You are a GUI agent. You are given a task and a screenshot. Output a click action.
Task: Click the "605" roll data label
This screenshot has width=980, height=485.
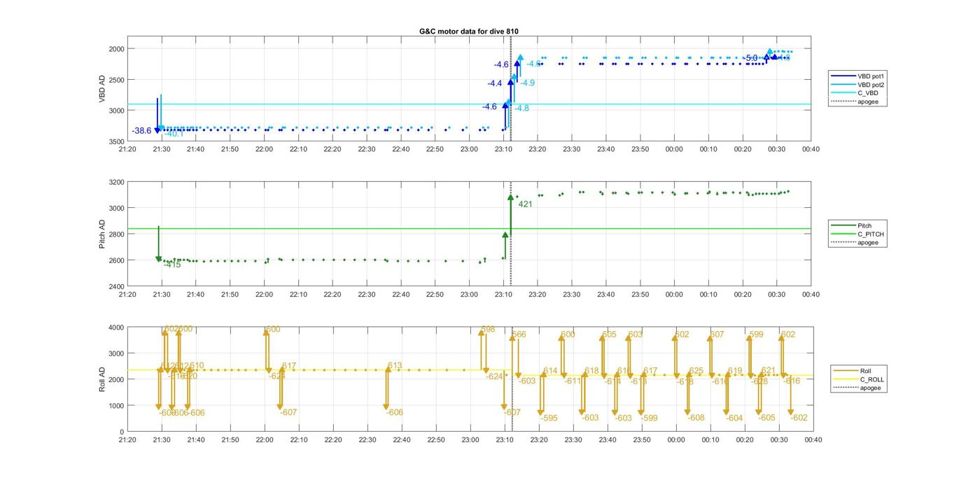[x=610, y=335]
